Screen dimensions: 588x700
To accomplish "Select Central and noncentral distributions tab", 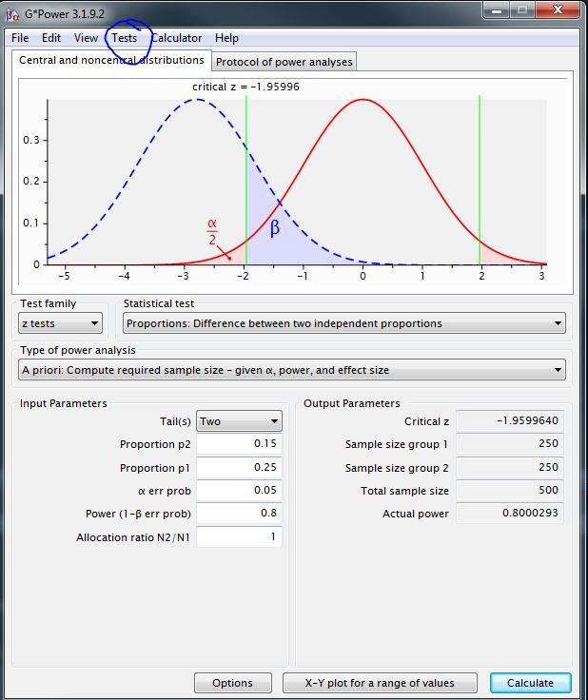I will click(x=111, y=60).
